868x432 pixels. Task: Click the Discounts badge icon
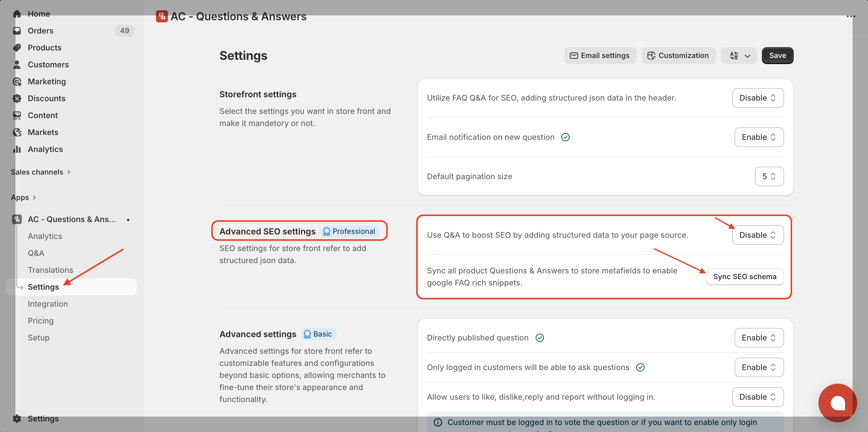click(17, 98)
